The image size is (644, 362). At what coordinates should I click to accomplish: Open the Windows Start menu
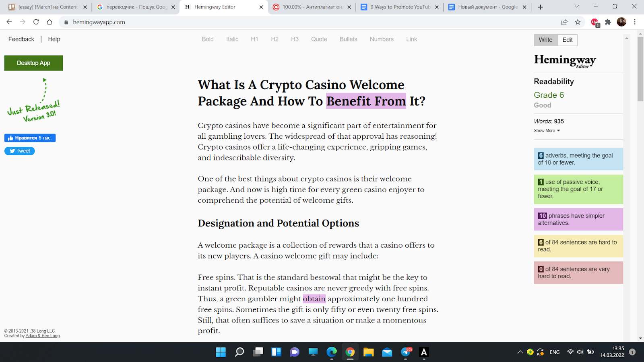(x=221, y=352)
